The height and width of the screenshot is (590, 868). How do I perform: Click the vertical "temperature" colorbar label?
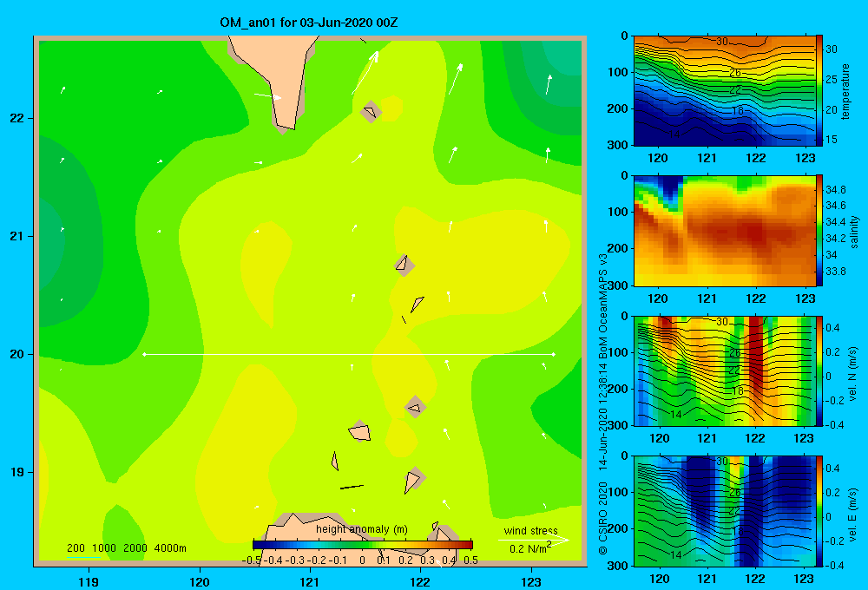845,91
